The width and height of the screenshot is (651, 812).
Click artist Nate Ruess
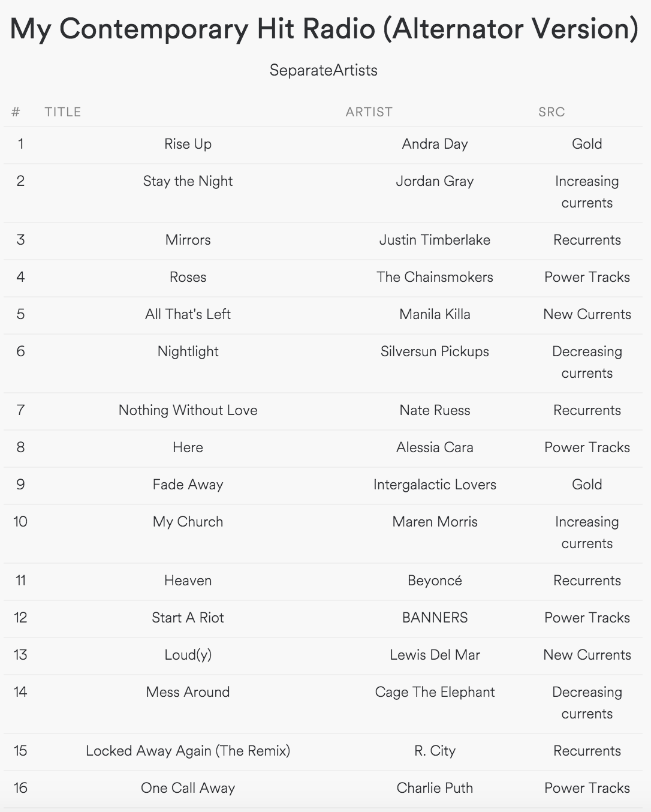click(x=435, y=410)
